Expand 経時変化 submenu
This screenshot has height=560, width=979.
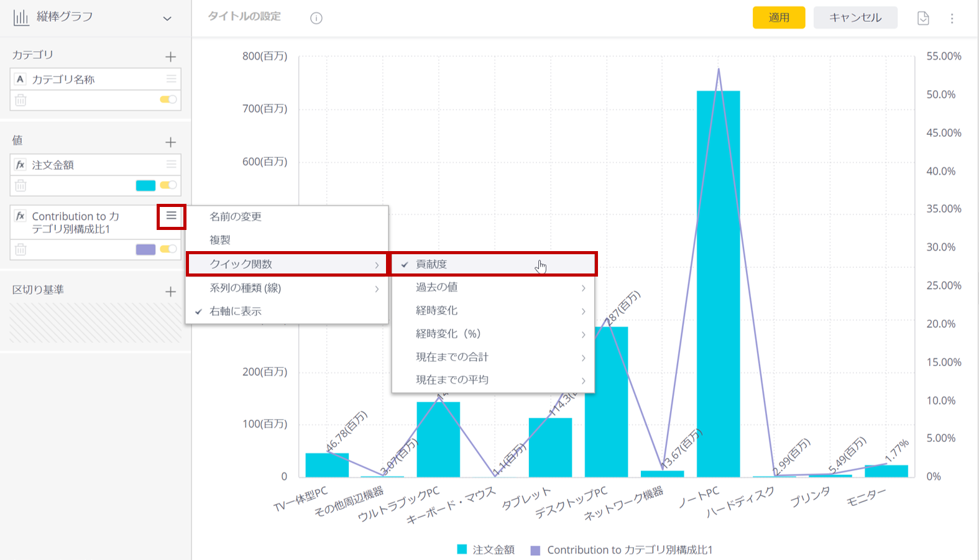coord(493,311)
